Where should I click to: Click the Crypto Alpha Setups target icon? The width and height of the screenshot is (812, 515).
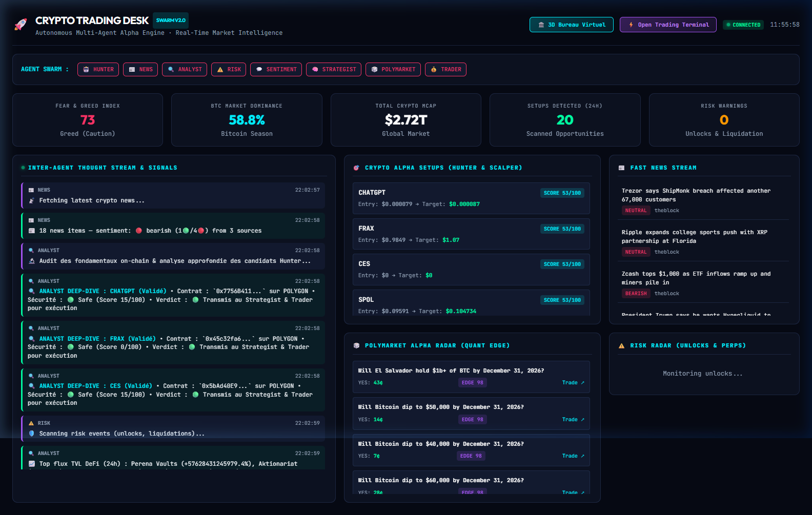pos(356,168)
